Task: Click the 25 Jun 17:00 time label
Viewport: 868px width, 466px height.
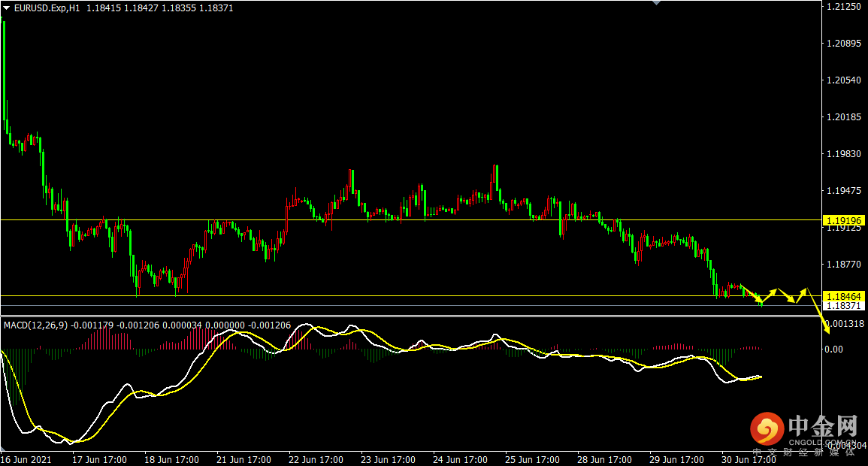Action: click(532, 460)
